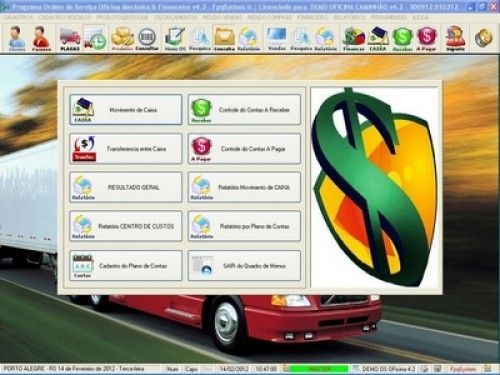This screenshot has height=375, width=500.
Task: Open the Fornecedores toolbar icon (red person)
Action: [41, 38]
